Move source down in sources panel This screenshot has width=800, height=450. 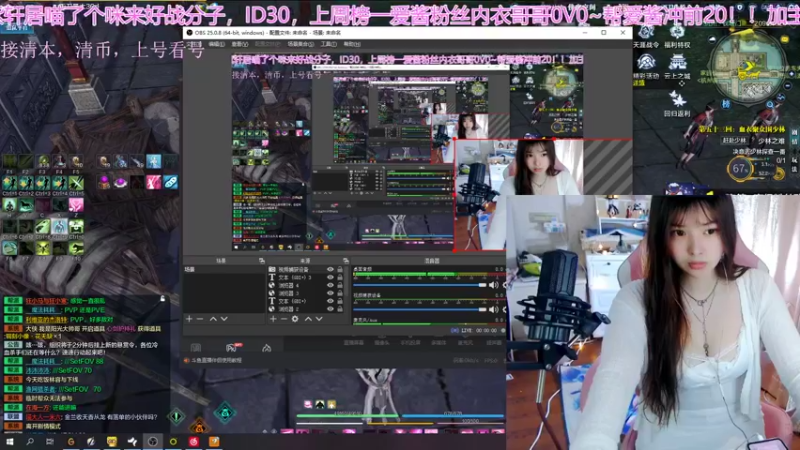click(319, 319)
